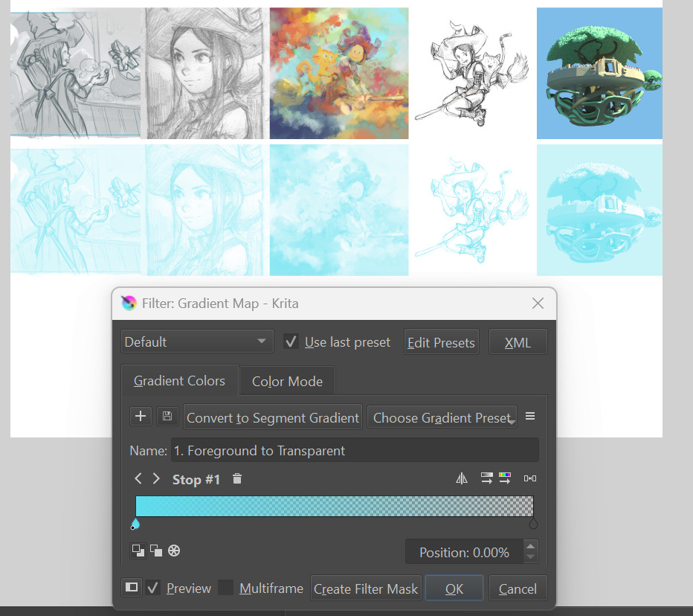Image resolution: width=693 pixels, height=616 pixels.
Task: Click the Edit Presets button
Action: pyautogui.click(x=441, y=342)
